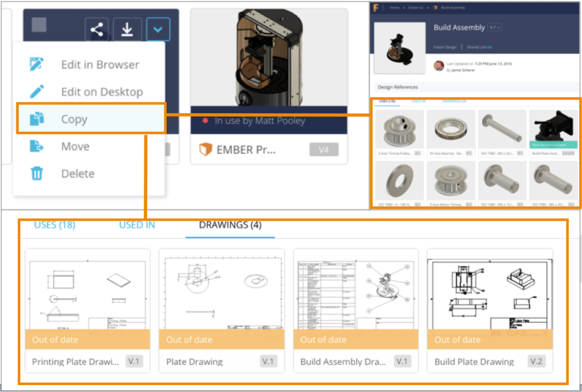Open the Build Plate Asse... part thumbnail
Viewport: 582px width, 392px height.
(x=553, y=127)
